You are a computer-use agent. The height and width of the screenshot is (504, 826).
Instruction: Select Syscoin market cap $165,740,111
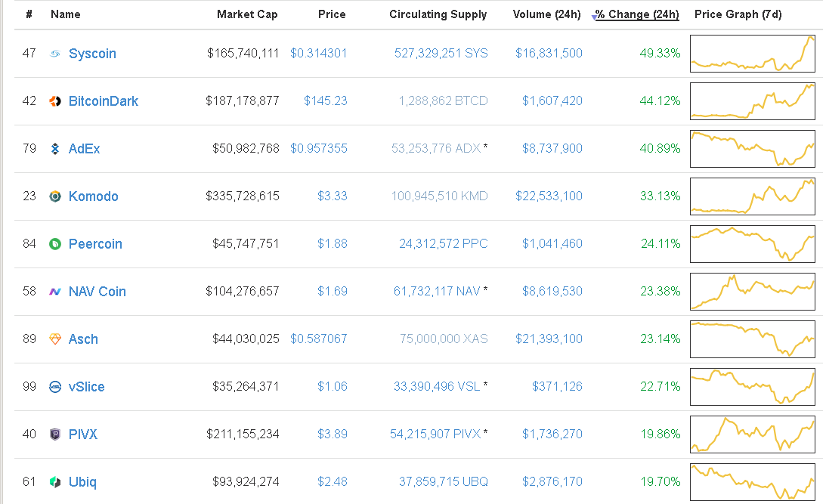pyautogui.click(x=243, y=53)
